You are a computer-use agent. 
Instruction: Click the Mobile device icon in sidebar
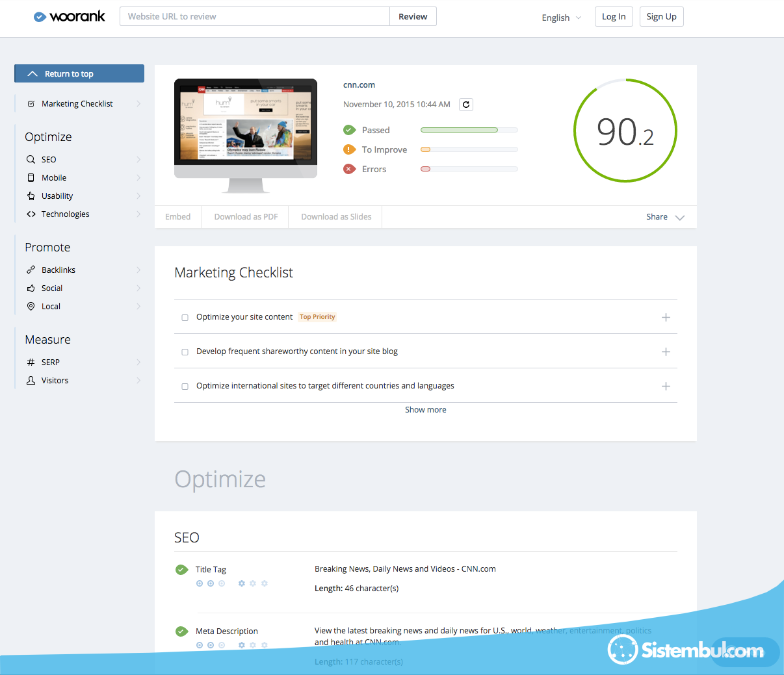pyautogui.click(x=31, y=177)
